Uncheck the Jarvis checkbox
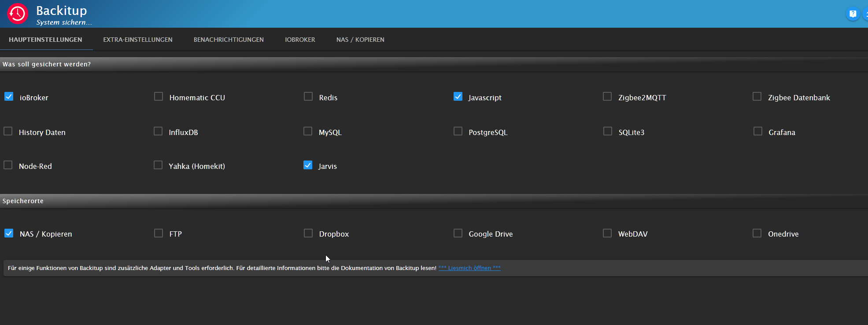This screenshot has width=868, height=325. click(308, 165)
